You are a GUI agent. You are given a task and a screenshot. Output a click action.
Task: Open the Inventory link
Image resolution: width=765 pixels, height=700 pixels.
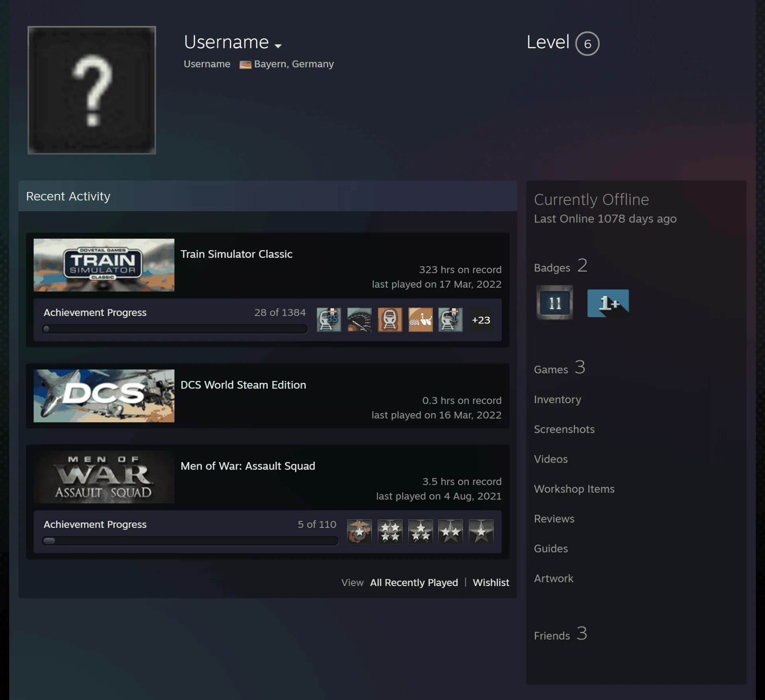(557, 400)
